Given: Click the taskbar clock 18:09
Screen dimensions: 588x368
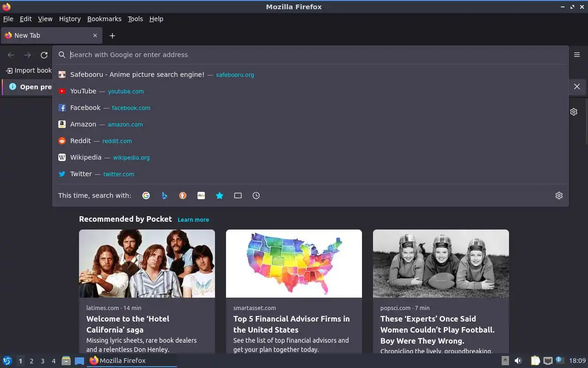Looking at the screenshot, I should point(577,361).
